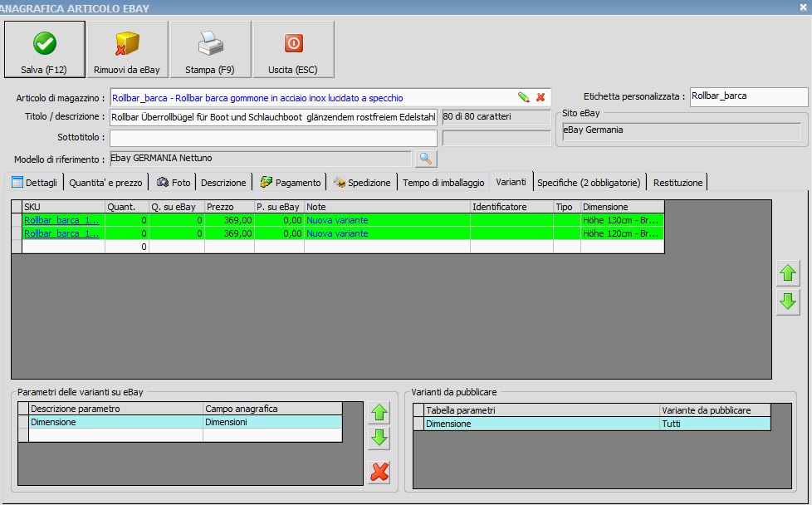Click Variante da pubblicare column header
Image resolution: width=812 pixels, height=505 pixels.
(x=715, y=410)
